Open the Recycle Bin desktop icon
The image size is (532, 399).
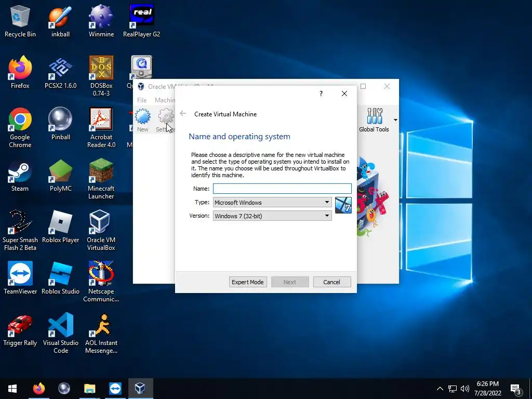point(20,21)
